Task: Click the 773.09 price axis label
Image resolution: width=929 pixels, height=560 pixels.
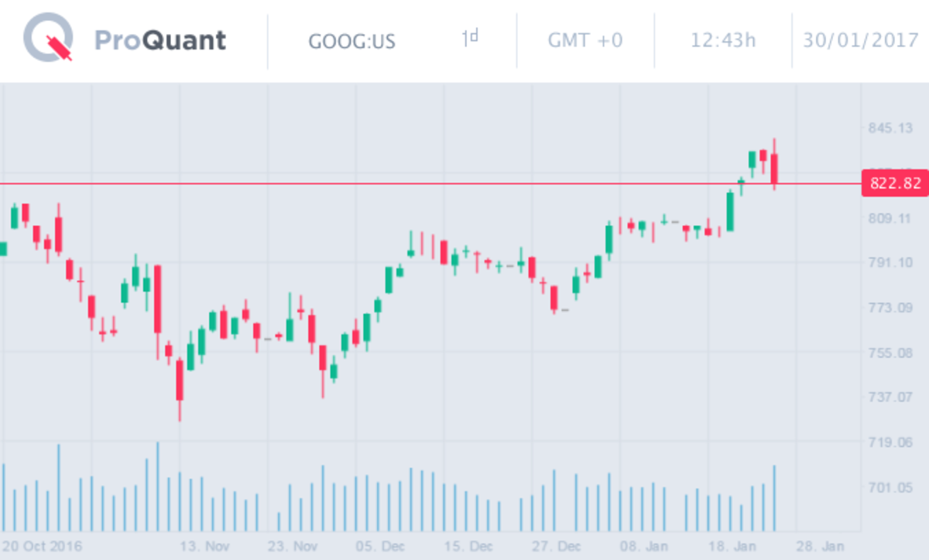Action: pos(891,309)
